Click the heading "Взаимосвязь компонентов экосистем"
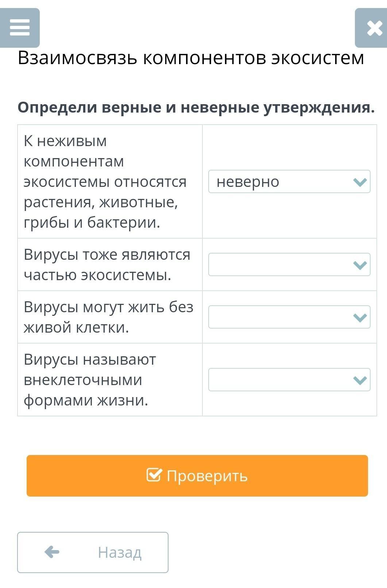The height and width of the screenshot is (588, 387). (191, 58)
